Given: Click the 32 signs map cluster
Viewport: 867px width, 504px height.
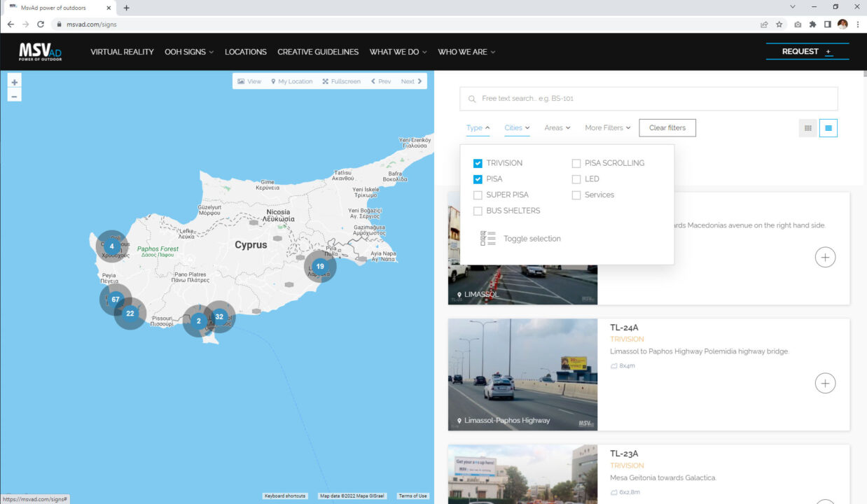Looking at the screenshot, I should 219,316.
